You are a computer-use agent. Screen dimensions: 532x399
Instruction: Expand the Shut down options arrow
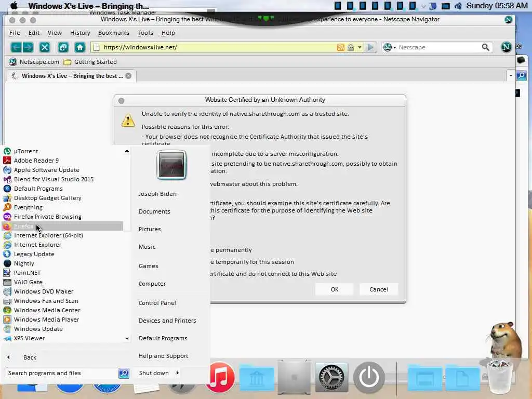(x=178, y=373)
